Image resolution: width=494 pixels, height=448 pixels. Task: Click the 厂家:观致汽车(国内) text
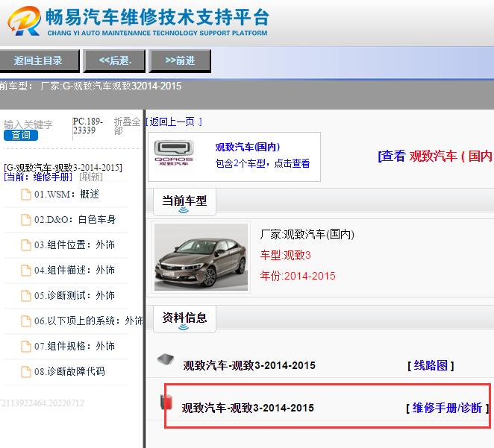[x=307, y=234]
